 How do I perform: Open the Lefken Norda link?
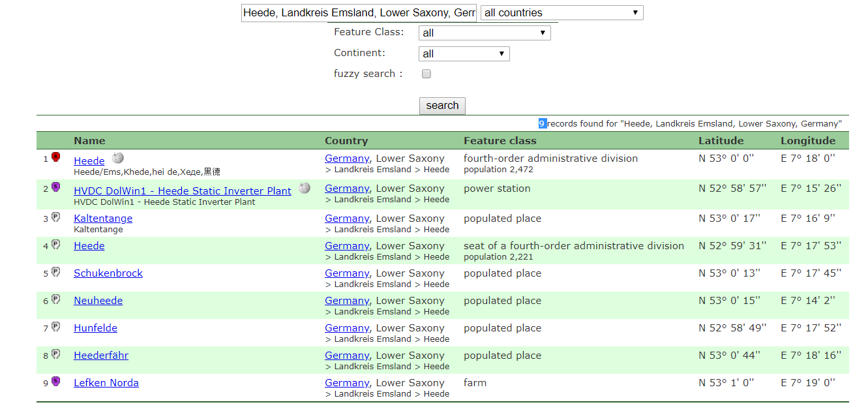(106, 382)
